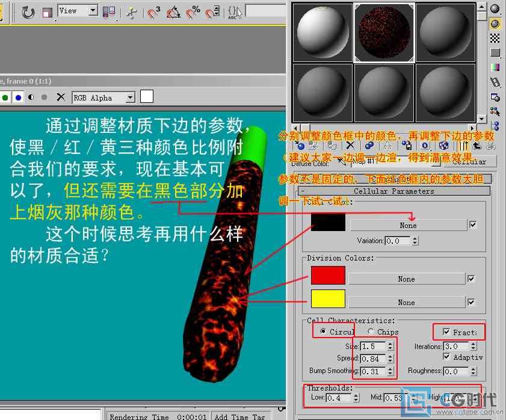
Task: Toggle the Cell Color map checkbox
Action: 473,224
